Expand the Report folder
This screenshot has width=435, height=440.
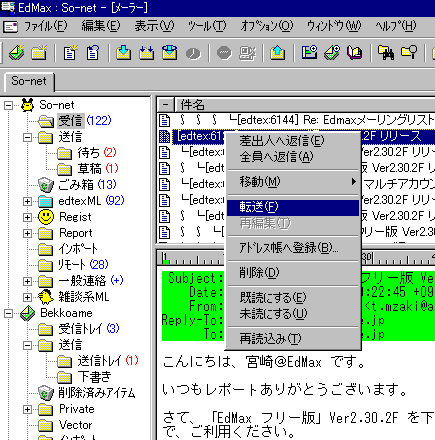pyautogui.click(x=27, y=233)
